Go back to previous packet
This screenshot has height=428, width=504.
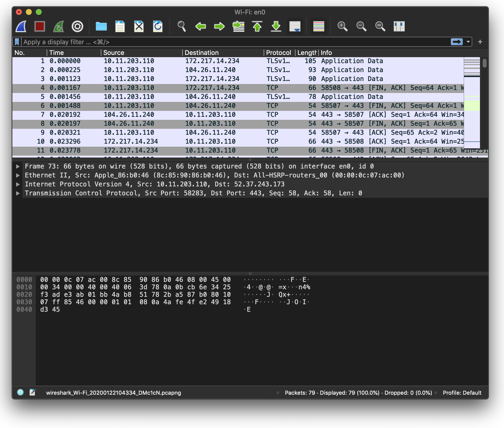201,26
